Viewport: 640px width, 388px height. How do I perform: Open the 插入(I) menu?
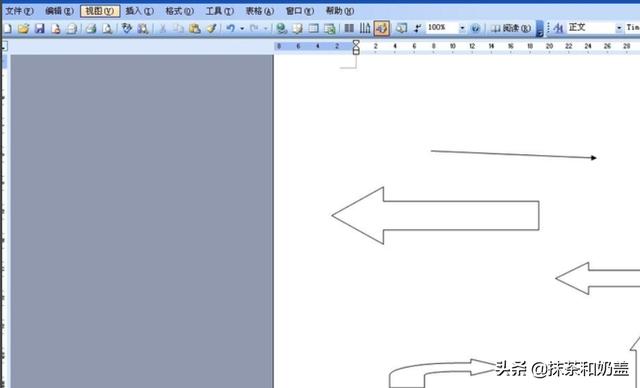pyautogui.click(x=139, y=11)
